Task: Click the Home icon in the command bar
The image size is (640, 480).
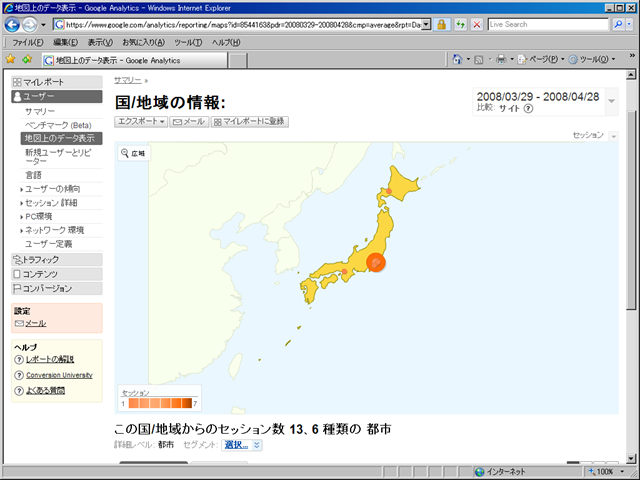Action: pos(457,60)
